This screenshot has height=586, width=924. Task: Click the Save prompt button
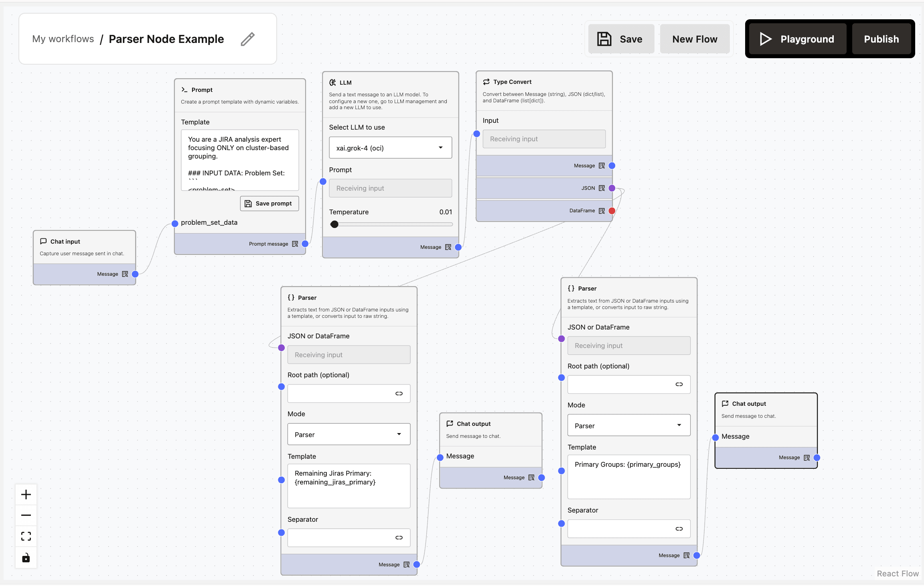pyautogui.click(x=269, y=203)
